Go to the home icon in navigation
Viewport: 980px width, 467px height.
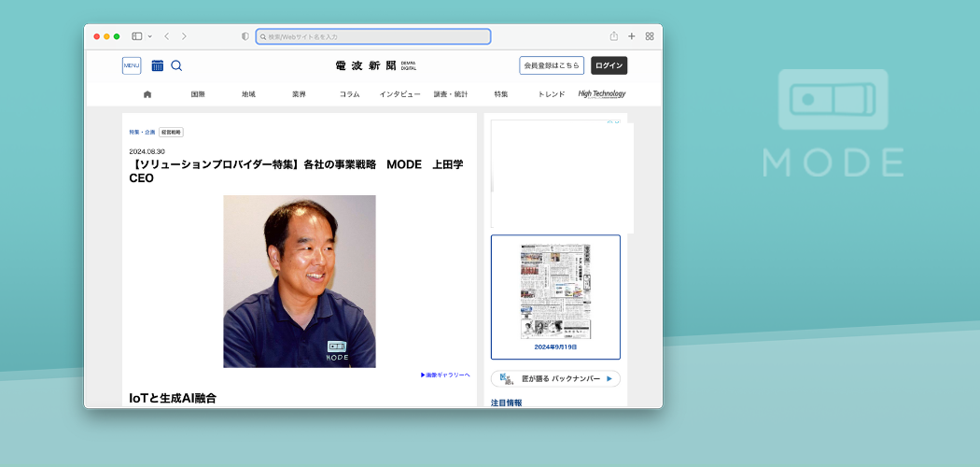coord(147,94)
